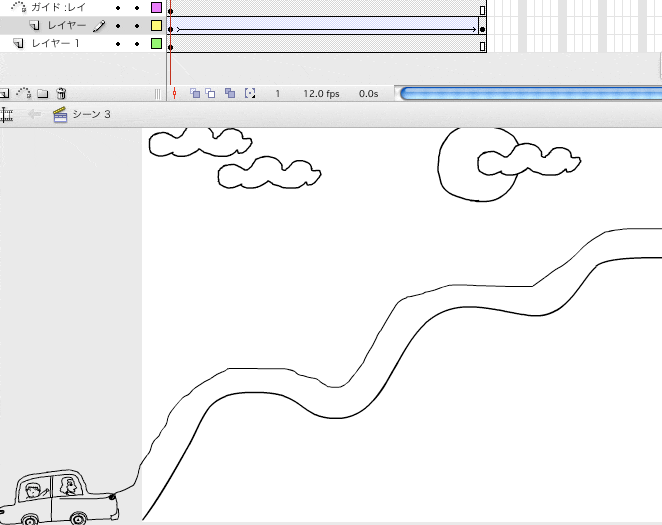Select the レイヤー layer with the pencil

[67, 26]
